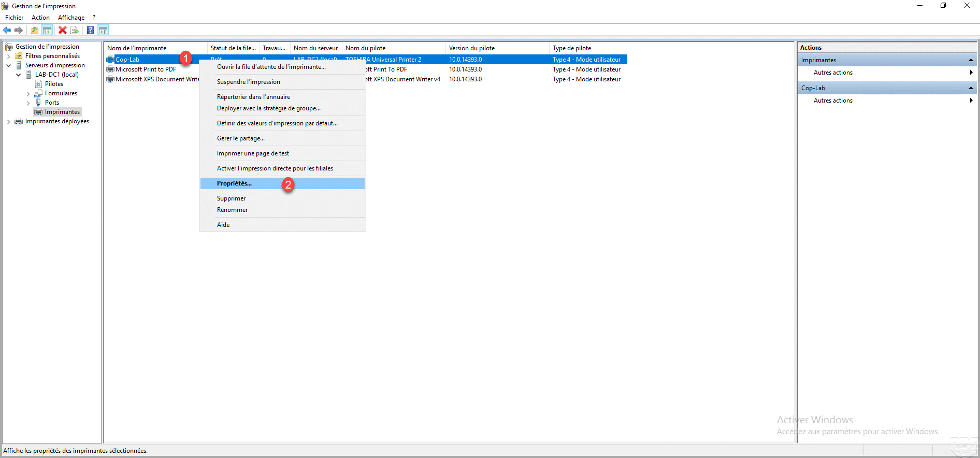
Task: Expand the Formulaires tree node
Action: point(28,94)
